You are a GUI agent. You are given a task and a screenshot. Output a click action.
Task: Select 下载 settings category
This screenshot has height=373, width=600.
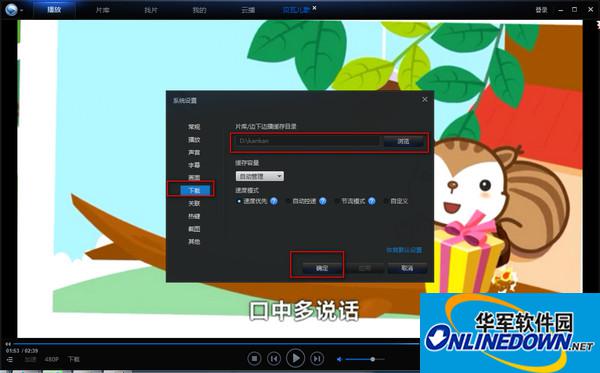click(195, 190)
